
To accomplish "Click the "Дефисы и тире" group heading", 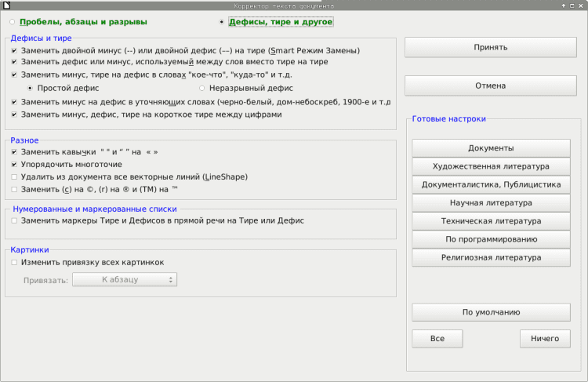I will (x=41, y=38).
